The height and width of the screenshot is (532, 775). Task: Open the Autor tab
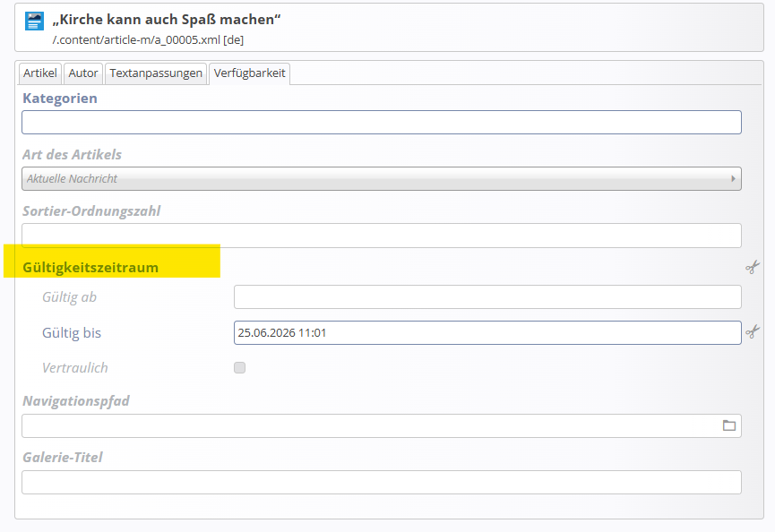[83, 73]
